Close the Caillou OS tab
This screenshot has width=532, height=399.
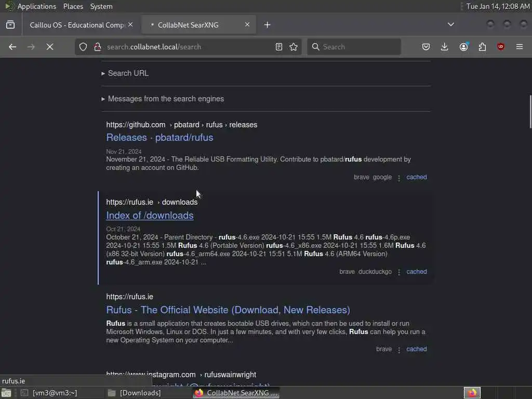tap(130, 25)
